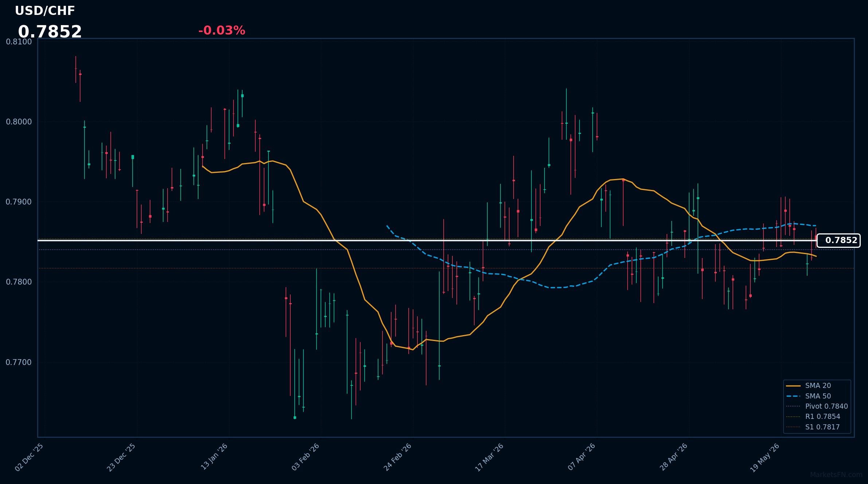Click the 19 May '26 date label
This screenshot has height=484, width=868.
(765, 457)
